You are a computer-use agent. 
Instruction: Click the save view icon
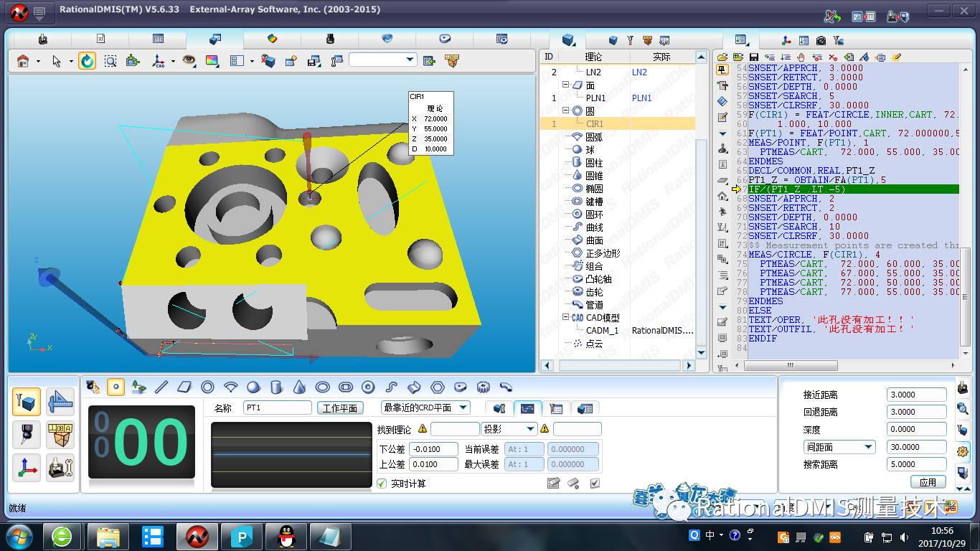[x=314, y=61]
